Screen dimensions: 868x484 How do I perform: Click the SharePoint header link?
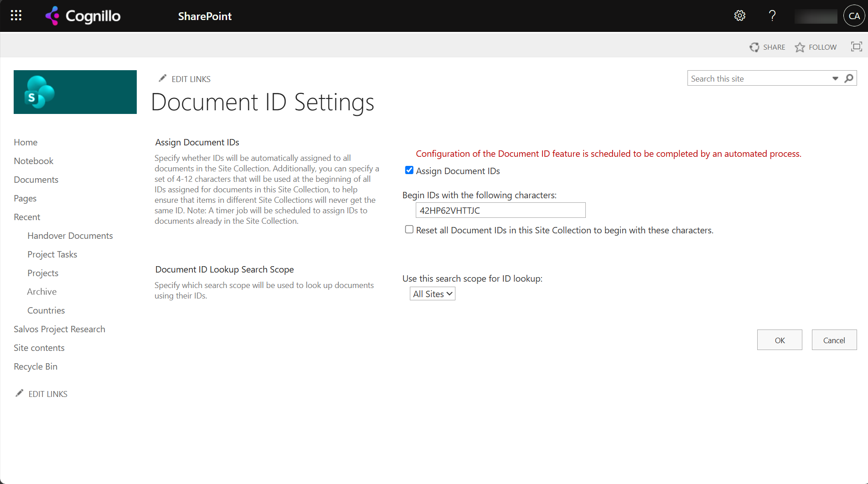[205, 16]
